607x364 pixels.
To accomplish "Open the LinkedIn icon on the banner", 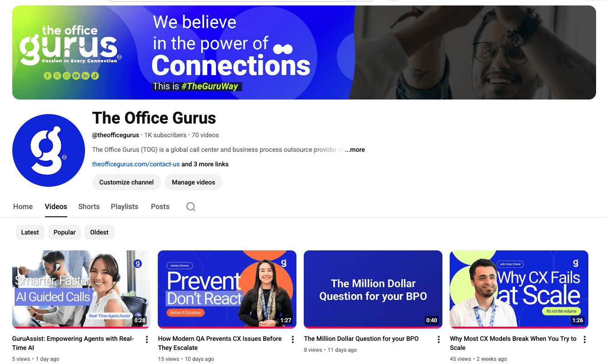I will pyautogui.click(x=85, y=76).
